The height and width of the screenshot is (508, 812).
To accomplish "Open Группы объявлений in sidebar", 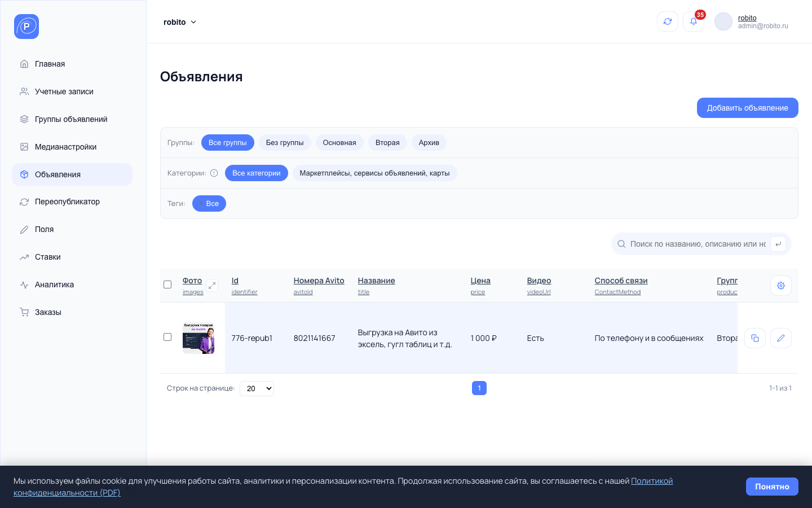I will coord(72,119).
